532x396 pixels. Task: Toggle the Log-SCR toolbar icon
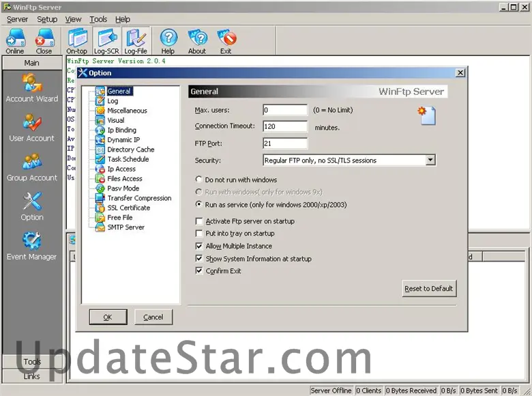tap(106, 42)
